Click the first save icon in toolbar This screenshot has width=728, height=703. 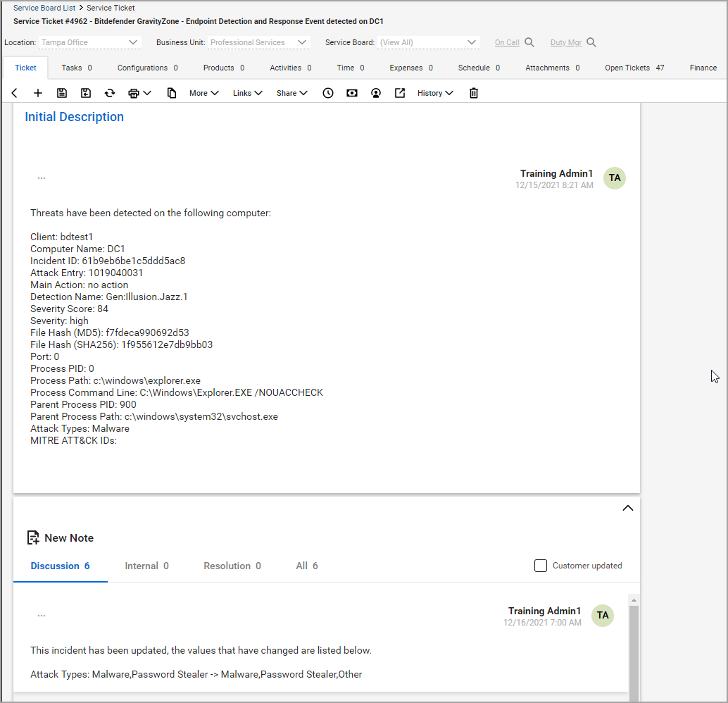click(62, 93)
